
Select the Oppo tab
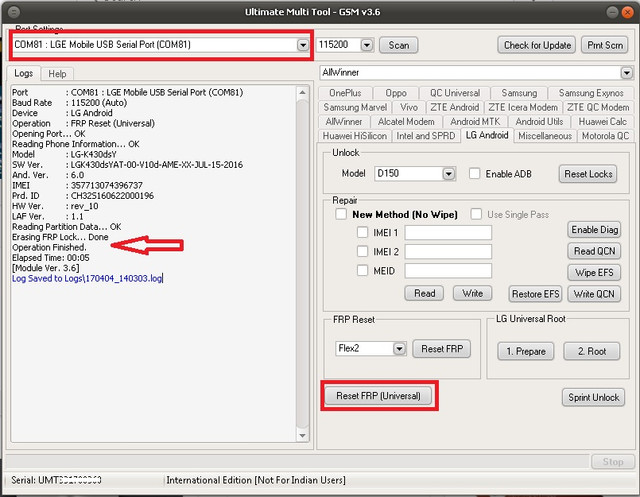[x=396, y=93]
